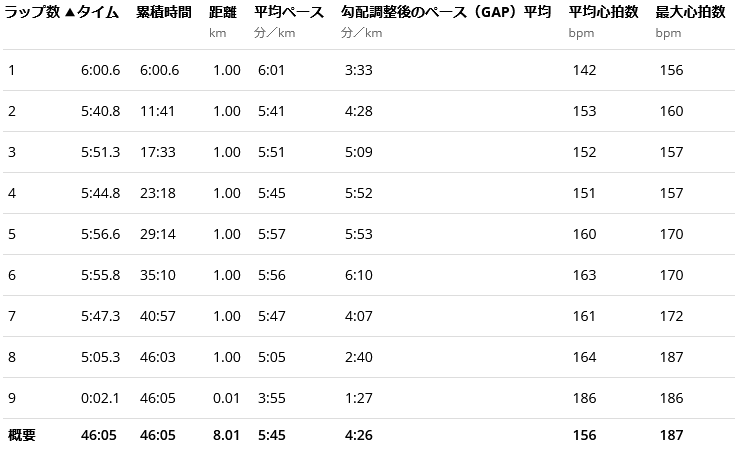Select summary total distance 8.01
This screenshot has width=735, height=452.
pos(226,435)
